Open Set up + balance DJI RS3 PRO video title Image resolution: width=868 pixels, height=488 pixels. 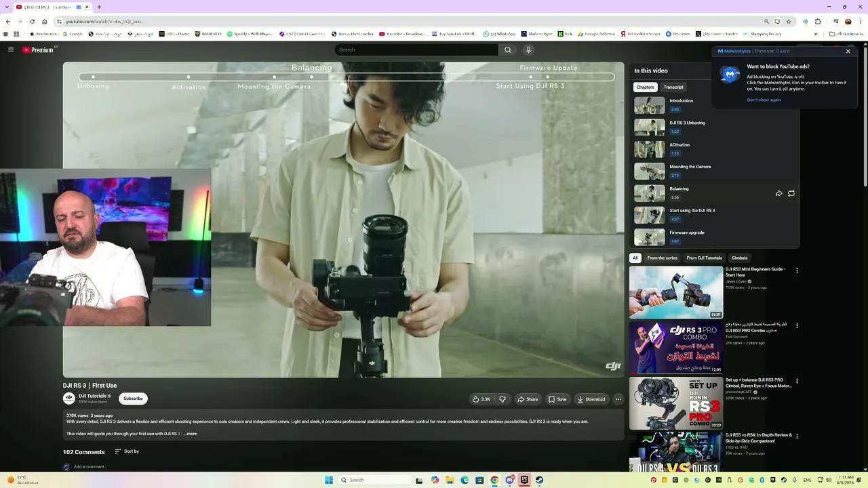(x=758, y=383)
